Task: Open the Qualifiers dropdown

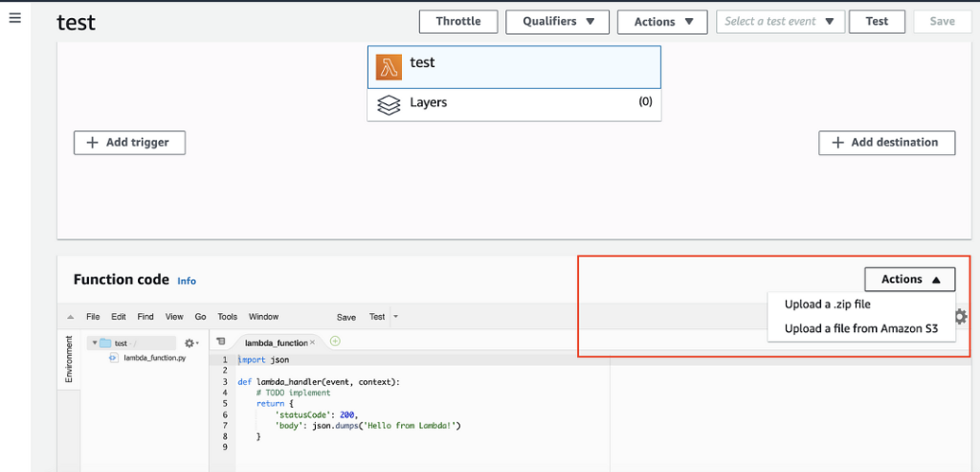Action: click(558, 21)
